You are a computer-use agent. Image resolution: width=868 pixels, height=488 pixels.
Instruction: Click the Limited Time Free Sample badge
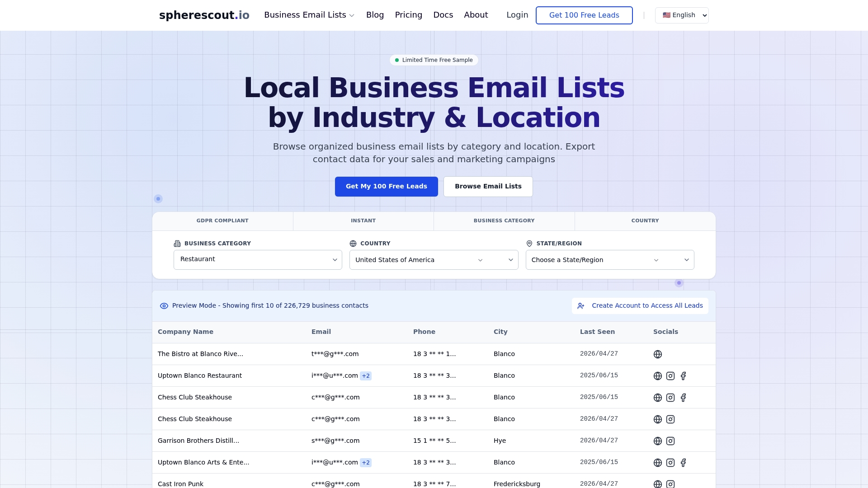[434, 60]
